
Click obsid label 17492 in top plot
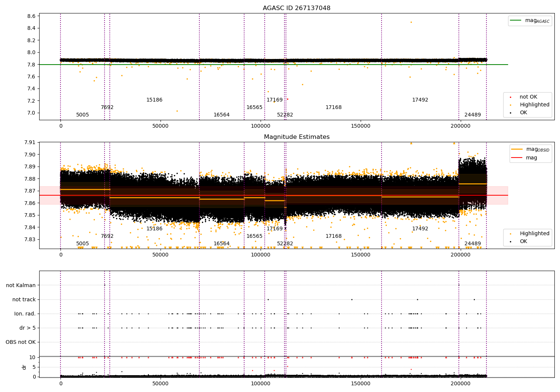pyautogui.click(x=420, y=100)
